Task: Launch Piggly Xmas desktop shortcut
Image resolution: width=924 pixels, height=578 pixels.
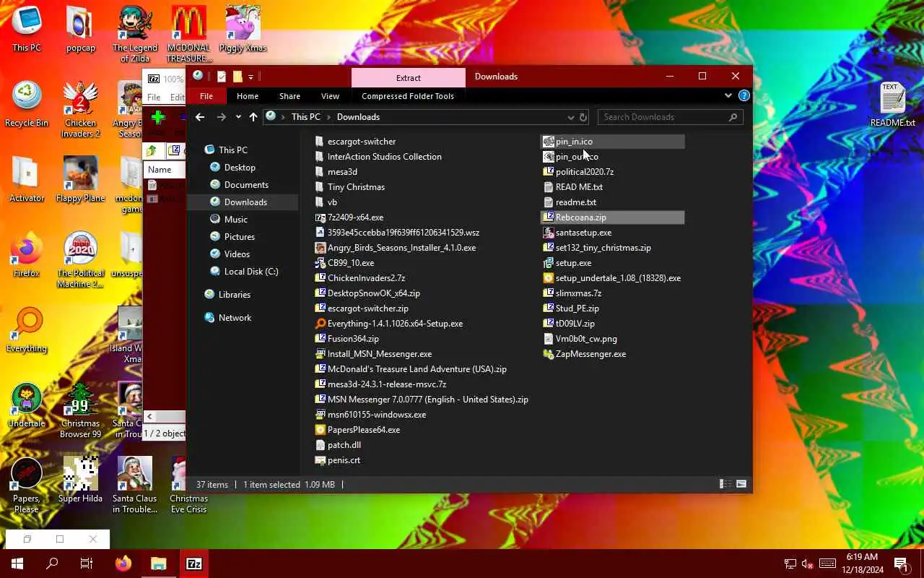Action: (x=243, y=29)
